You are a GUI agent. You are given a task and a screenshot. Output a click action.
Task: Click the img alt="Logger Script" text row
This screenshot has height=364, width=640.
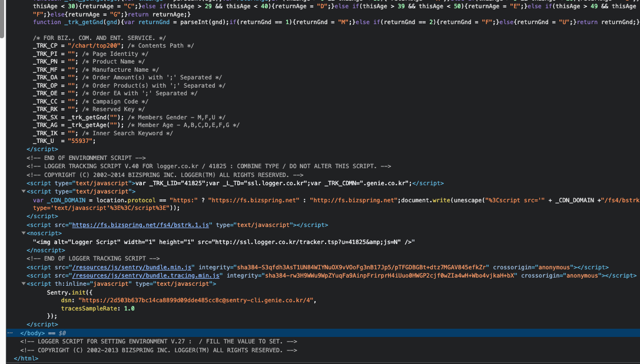click(224, 242)
